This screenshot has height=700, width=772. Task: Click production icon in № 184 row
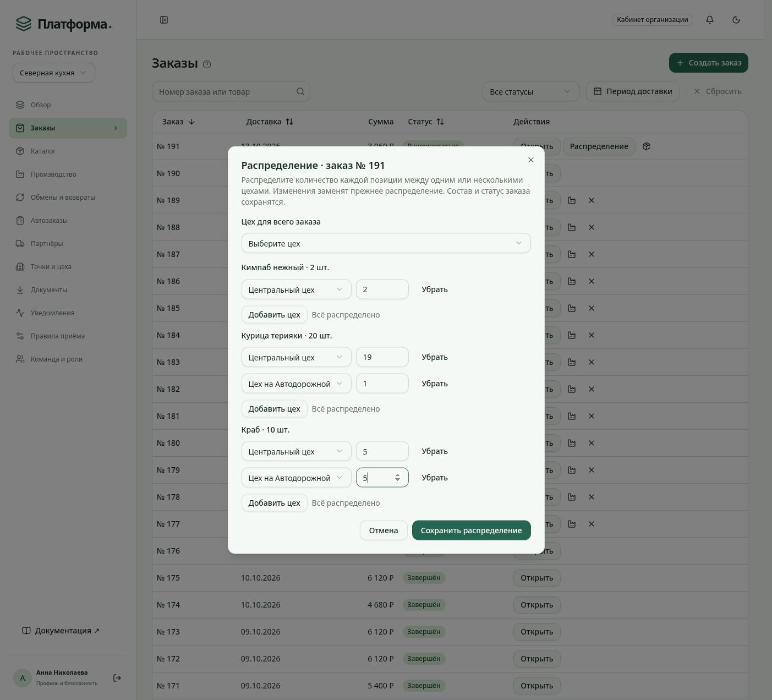click(572, 335)
